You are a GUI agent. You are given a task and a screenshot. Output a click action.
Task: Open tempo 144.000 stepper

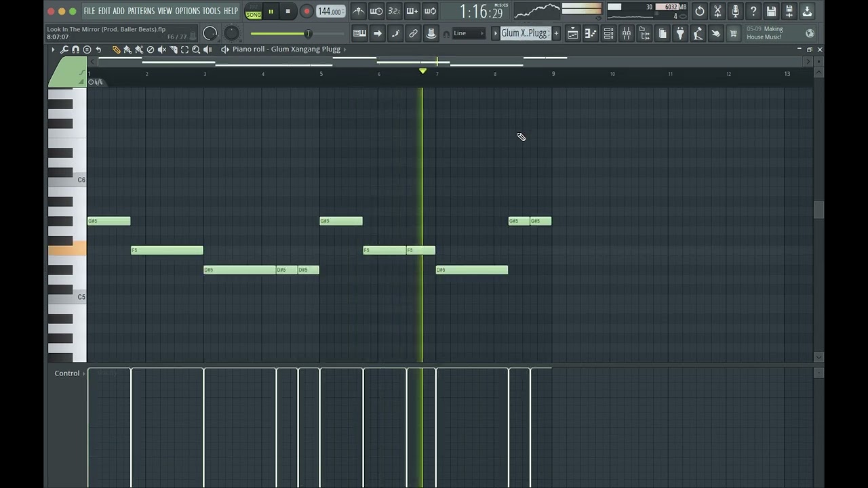pos(330,12)
